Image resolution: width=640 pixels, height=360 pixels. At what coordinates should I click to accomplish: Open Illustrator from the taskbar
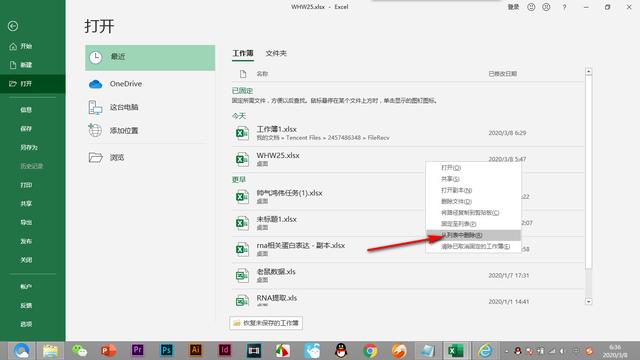tap(196, 350)
